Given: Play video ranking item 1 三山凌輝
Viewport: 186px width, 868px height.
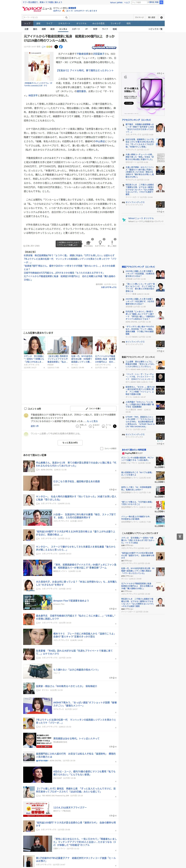Looking at the screenshot, I should click(160, 365).
